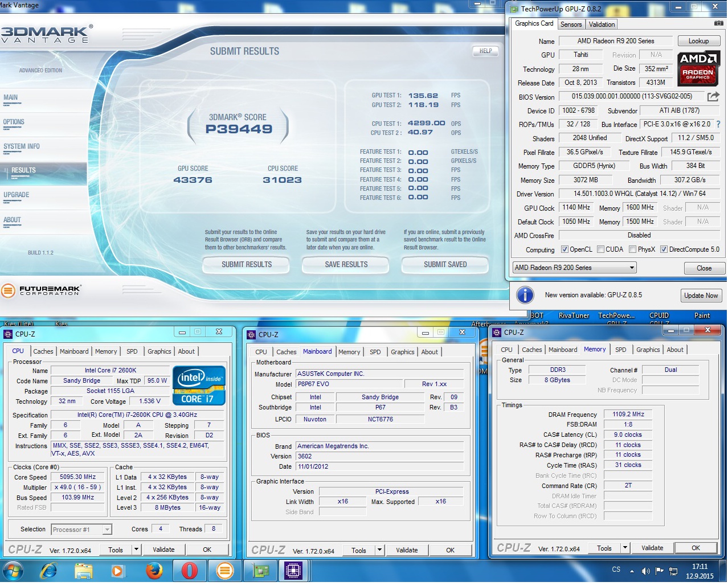Switch to GPU-Z Validation tab
The width and height of the screenshot is (728, 586).
pyautogui.click(x=602, y=24)
